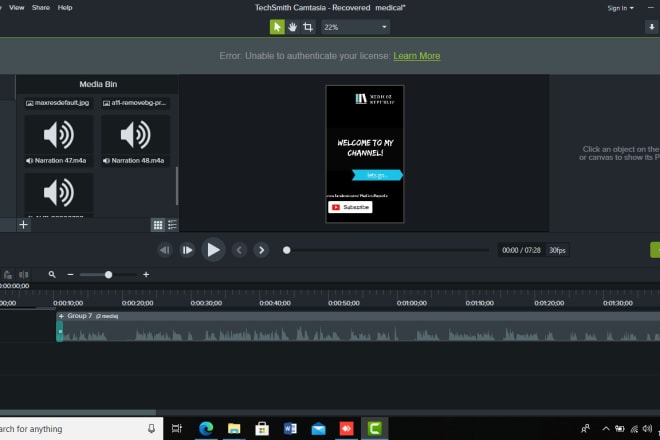The image size is (660, 440).
Task: Open Microsoft Store from the taskbar
Action: [x=262, y=429]
